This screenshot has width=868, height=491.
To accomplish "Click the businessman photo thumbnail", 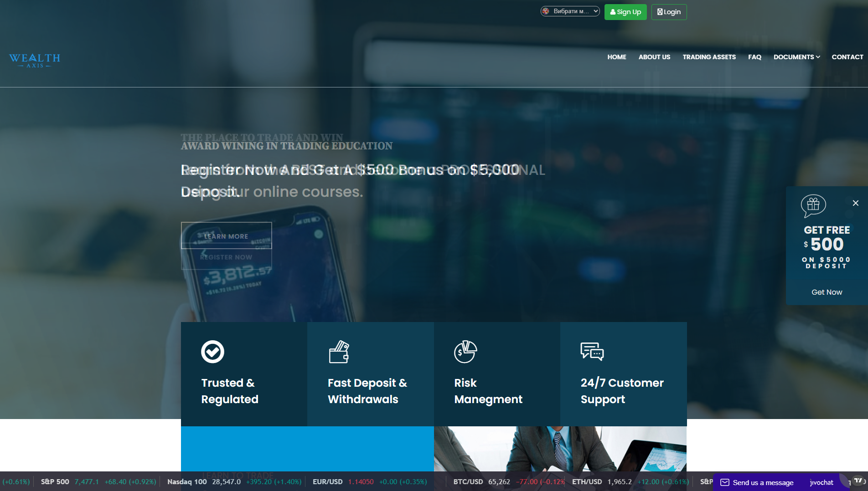I will [x=560, y=449].
